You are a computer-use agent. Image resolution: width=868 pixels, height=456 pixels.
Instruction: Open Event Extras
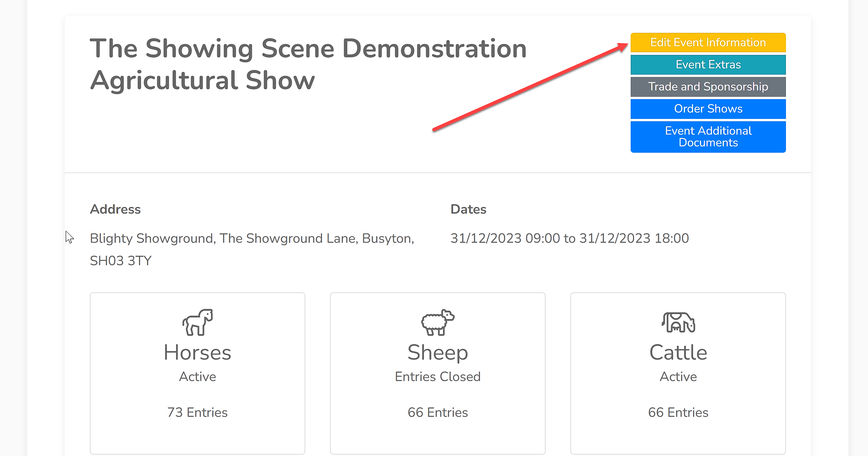(708, 64)
